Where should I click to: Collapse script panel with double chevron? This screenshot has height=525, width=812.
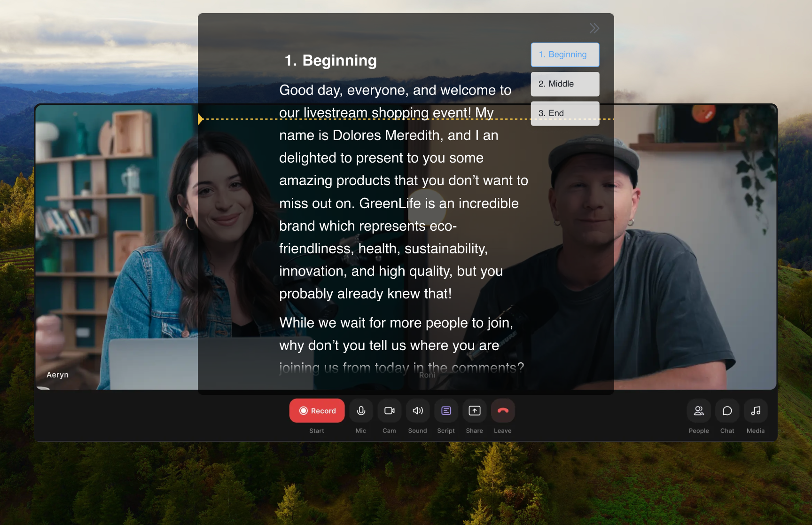click(594, 28)
